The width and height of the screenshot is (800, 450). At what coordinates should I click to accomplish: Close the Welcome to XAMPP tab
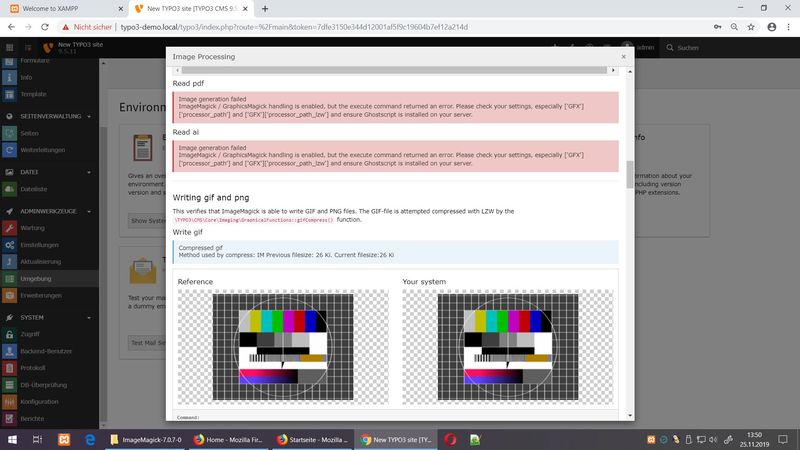coord(120,9)
